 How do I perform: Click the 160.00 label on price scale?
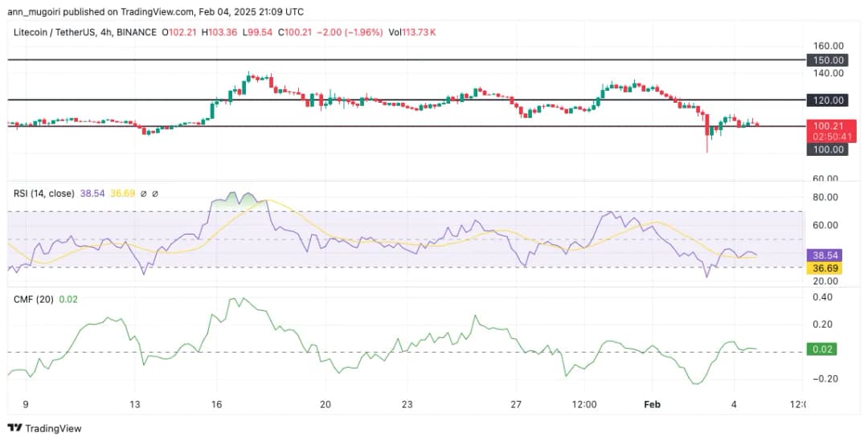click(828, 46)
